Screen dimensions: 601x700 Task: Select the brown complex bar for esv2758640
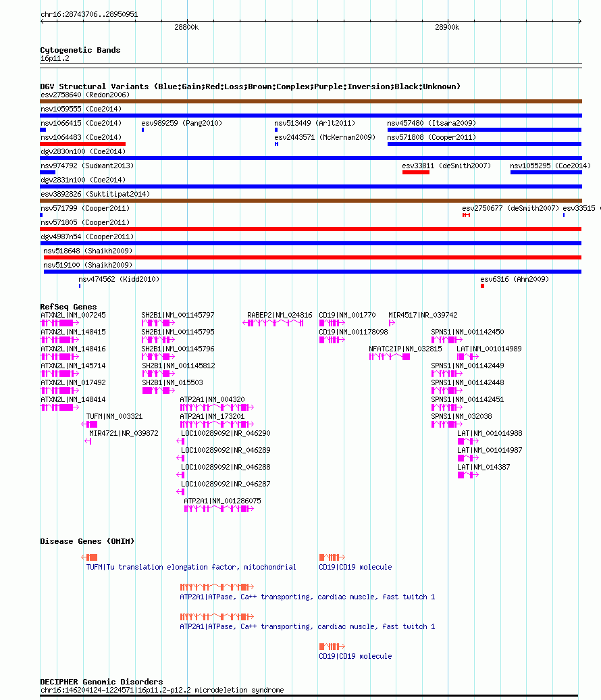pyautogui.click(x=311, y=101)
